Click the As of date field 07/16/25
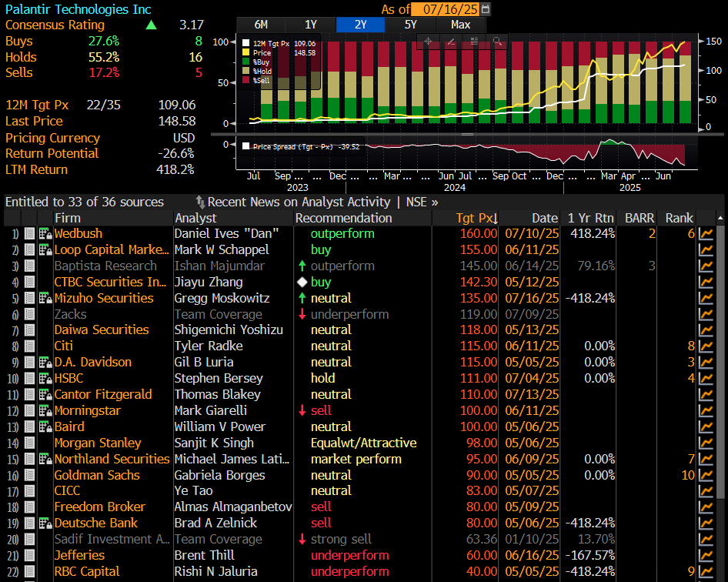Image resolution: width=728 pixels, height=582 pixels. [446, 8]
